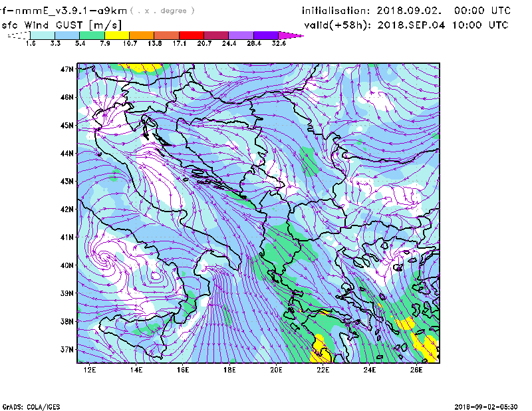The width and height of the screenshot is (532, 411).
Task: Click legend value 7.9
Action: click(105, 43)
